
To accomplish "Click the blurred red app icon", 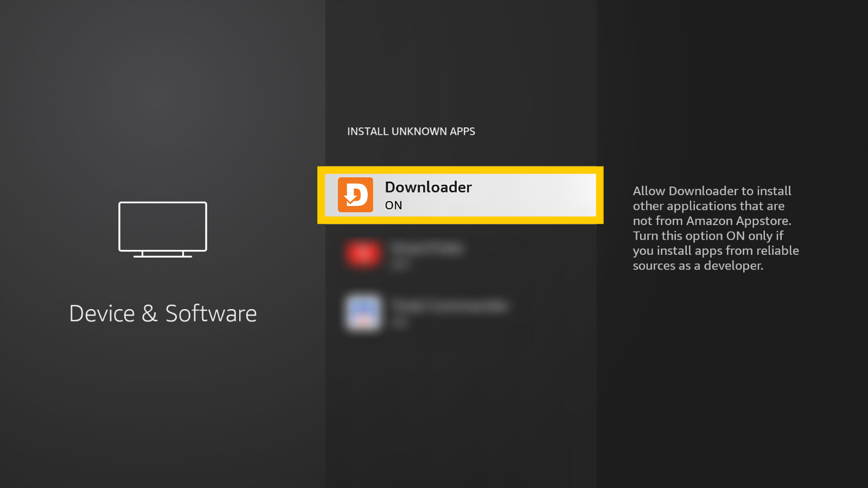I will [362, 254].
